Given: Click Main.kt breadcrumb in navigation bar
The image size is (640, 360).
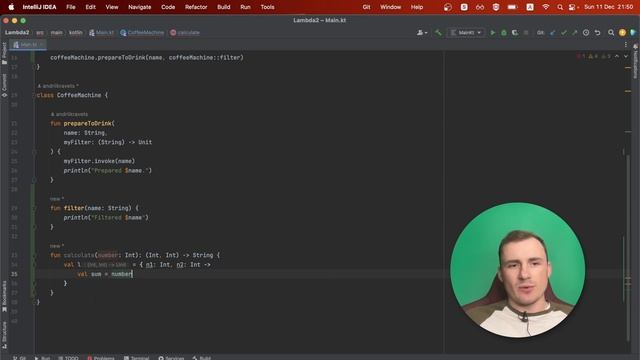Looking at the screenshot, I should pyautogui.click(x=101, y=33).
